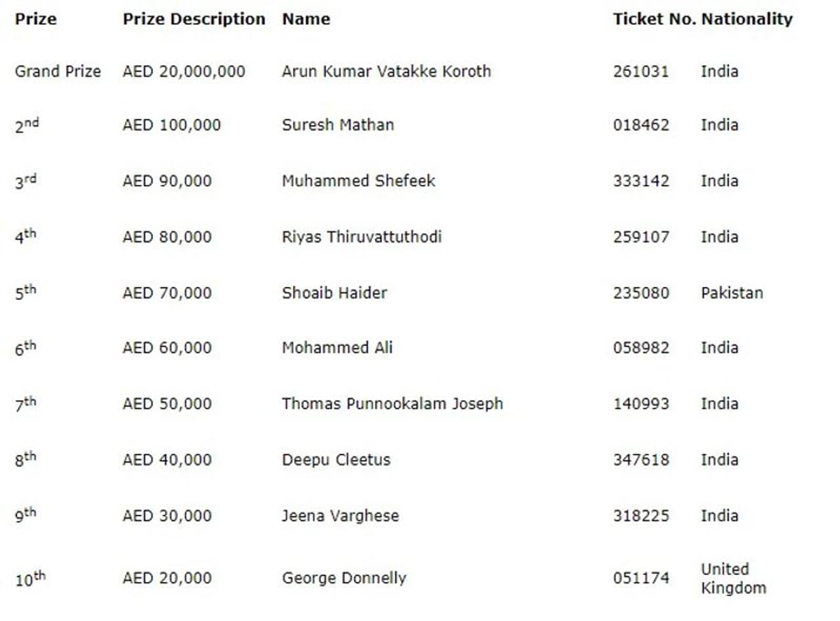This screenshot has width=840, height=621.
Task: Click the Nationality column header
Action: (x=747, y=19)
